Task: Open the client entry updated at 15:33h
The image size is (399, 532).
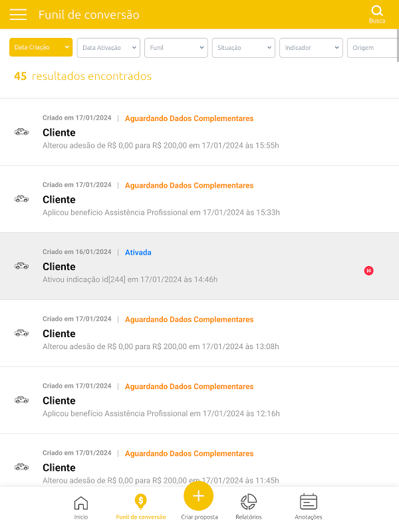Action: (199, 199)
